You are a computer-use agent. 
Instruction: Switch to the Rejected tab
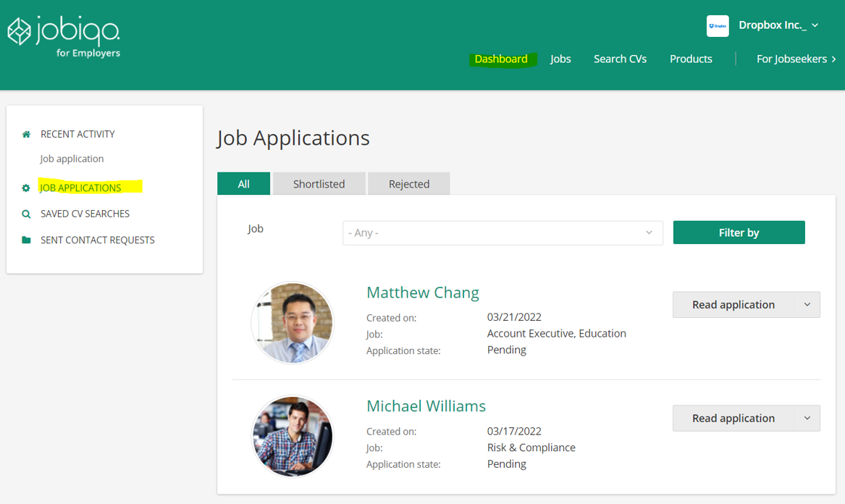(408, 183)
